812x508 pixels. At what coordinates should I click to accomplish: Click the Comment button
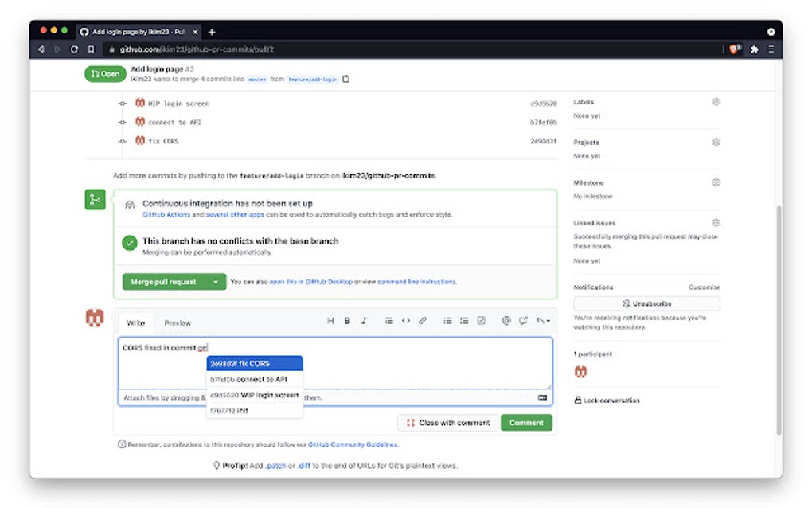tap(526, 423)
